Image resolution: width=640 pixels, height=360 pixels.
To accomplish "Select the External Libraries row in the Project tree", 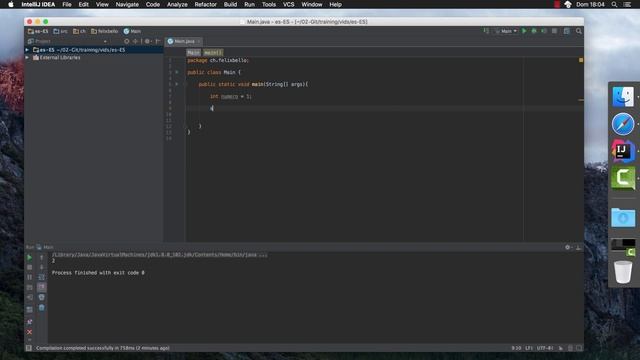I will [94, 58].
